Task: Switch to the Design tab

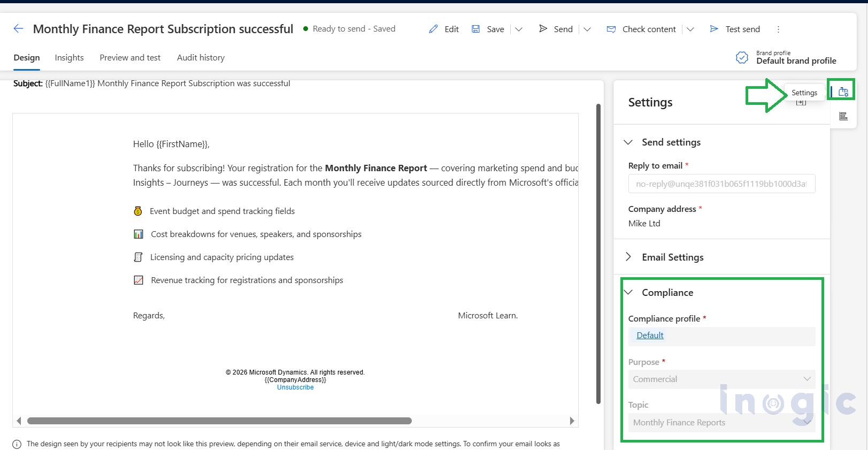Action: pyautogui.click(x=27, y=58)
